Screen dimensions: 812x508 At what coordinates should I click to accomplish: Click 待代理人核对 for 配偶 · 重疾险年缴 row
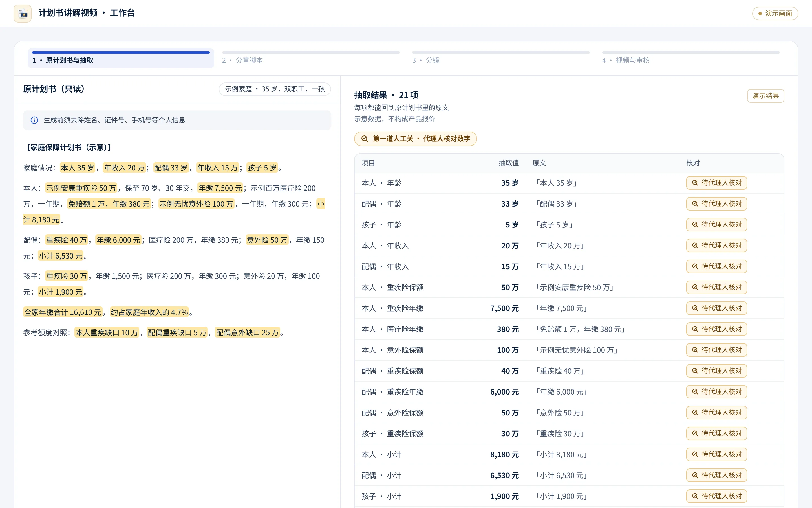coord(716,391)
